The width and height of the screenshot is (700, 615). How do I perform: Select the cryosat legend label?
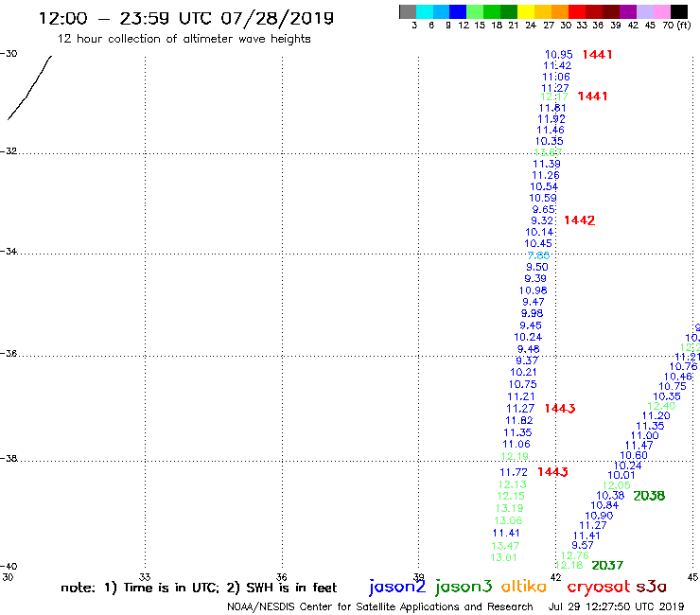[x=598, y=586]
